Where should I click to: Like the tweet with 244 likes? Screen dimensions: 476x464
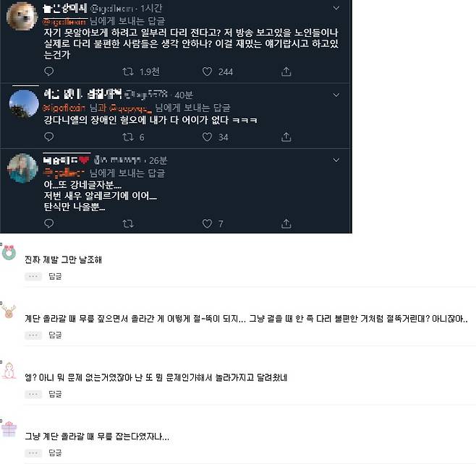pyautogui.click(x=207, y=72)
